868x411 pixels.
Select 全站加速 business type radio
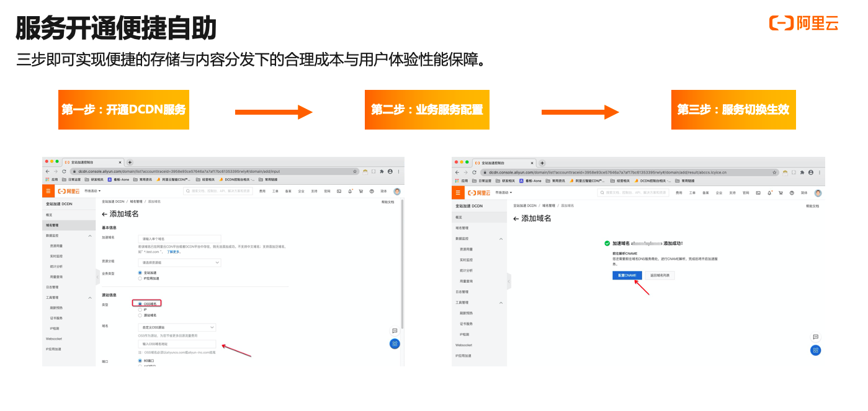click(140, 273)
